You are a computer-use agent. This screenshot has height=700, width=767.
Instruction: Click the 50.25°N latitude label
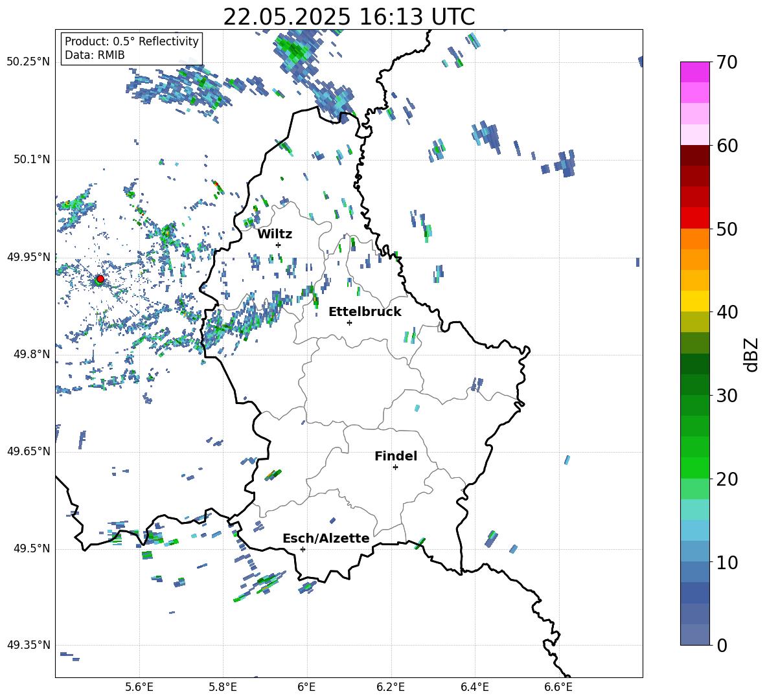click(x=29, y=62)
